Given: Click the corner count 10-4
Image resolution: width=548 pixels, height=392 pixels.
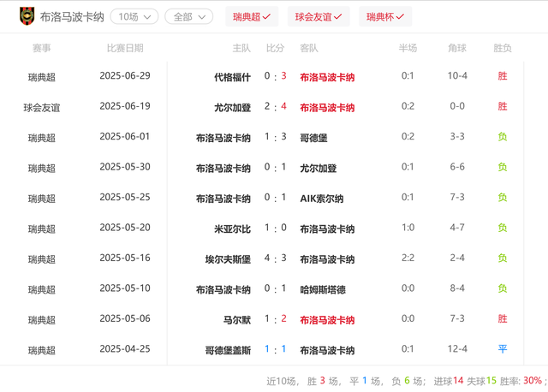Looking at the screenshot, I should pos(457,76).
